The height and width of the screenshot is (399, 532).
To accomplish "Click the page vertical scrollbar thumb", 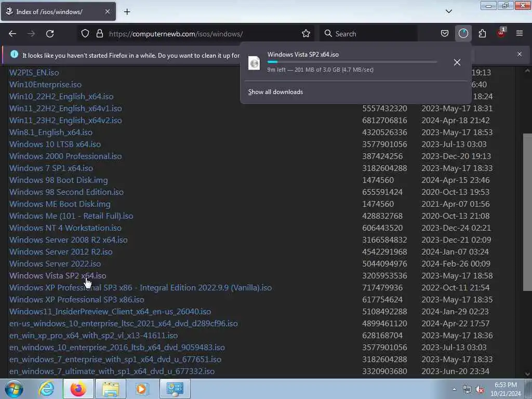I will tap(527, 212).
